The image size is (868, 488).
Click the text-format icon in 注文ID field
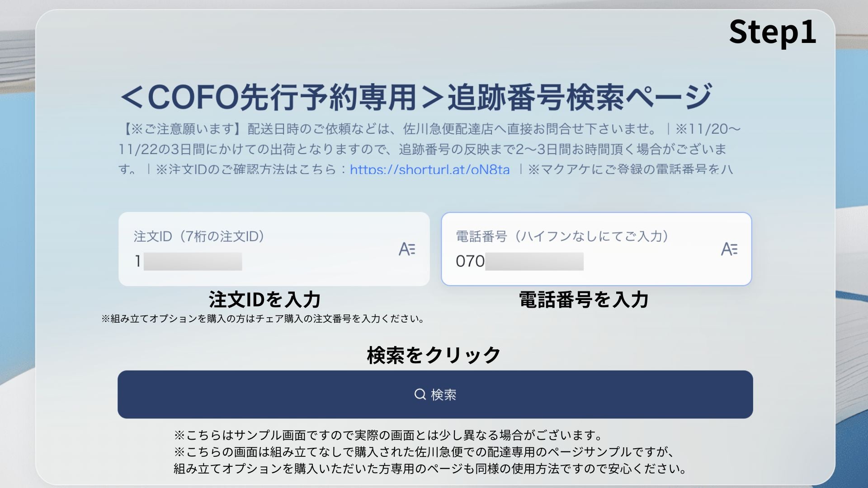click(407, 249)
